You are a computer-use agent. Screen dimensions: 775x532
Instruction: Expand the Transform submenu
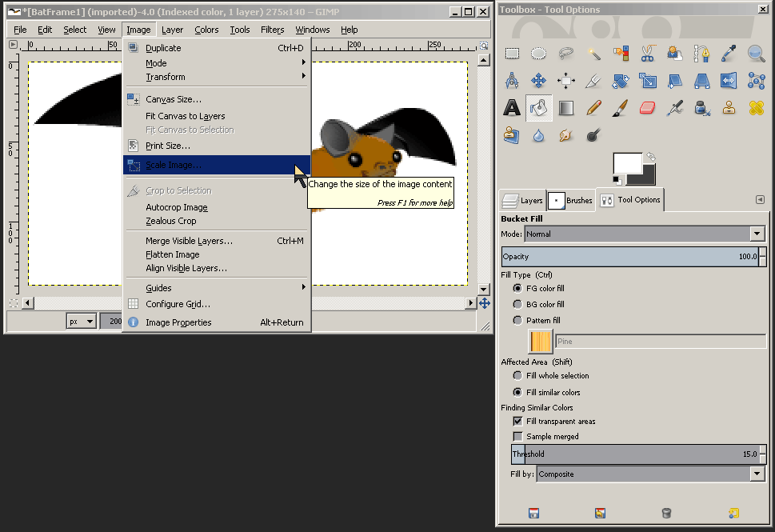(217, 77)
